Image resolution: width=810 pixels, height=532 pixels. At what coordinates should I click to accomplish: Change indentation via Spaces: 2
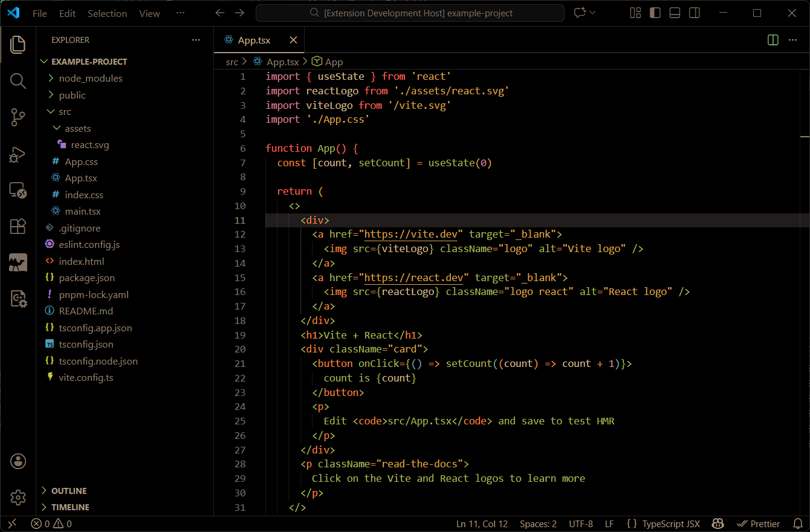pos(538,524)
